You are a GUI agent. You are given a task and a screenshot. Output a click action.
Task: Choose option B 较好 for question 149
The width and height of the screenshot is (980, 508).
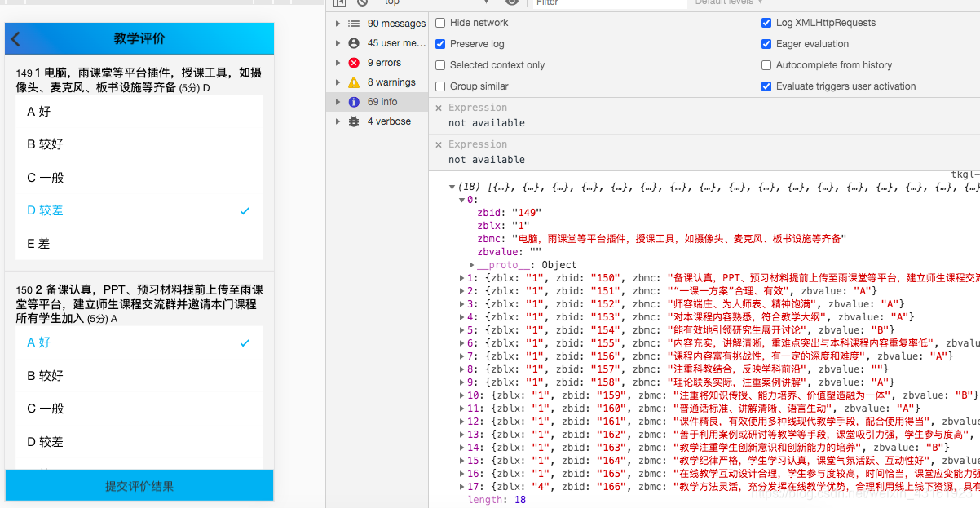[139, 144]
